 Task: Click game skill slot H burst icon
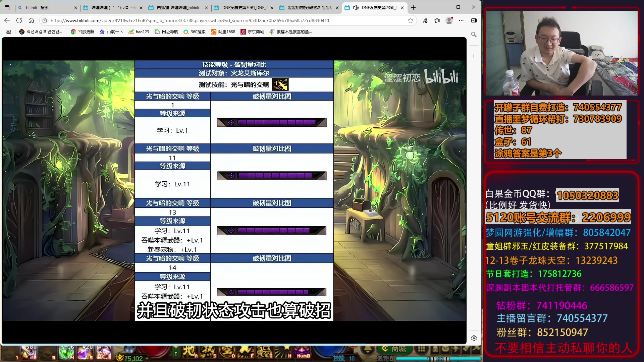[x=283, y=351]
